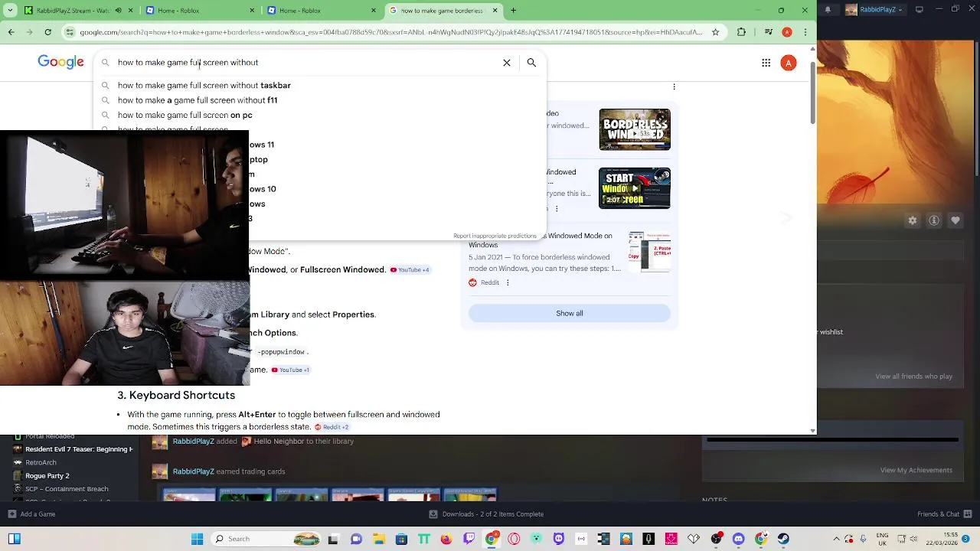The width and height of the screenshot is (980, 551).
Task: Click Add a Game in Steam
Action: [x=31, y=514]
